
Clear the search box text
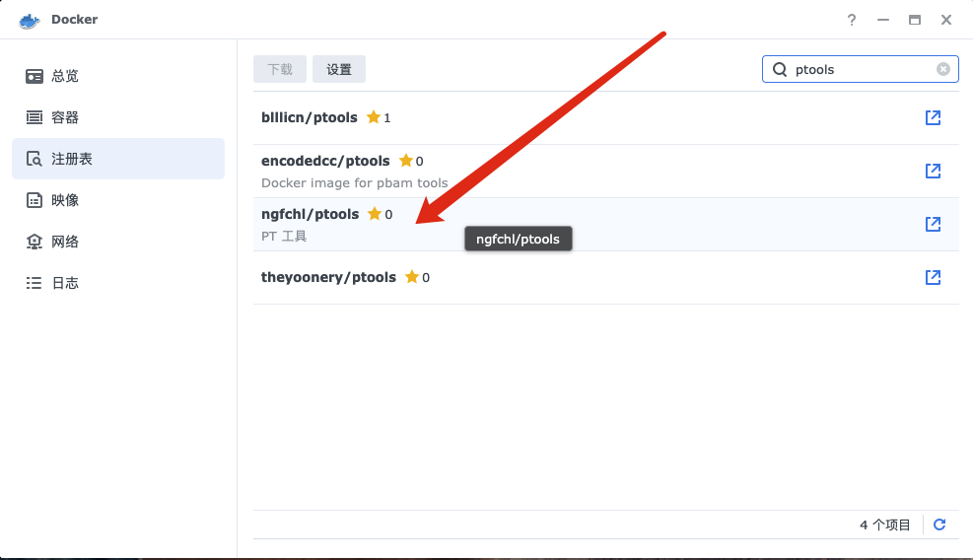tap(943, 69)
